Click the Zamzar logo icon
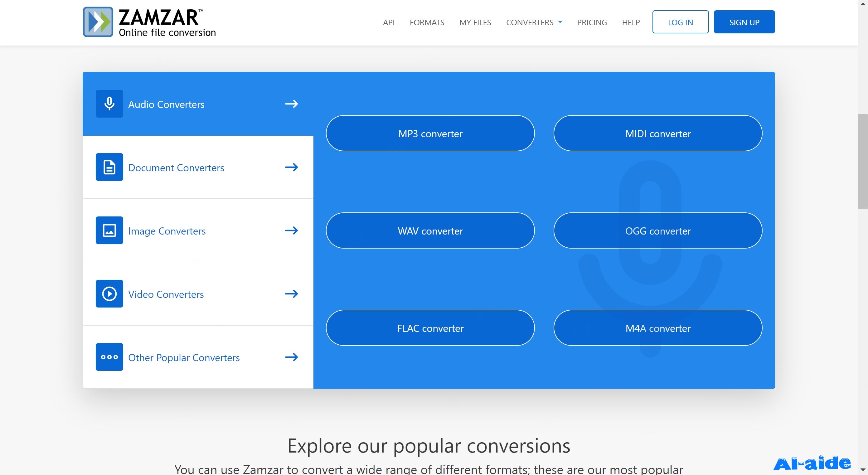Screen dimensions: 868x475 point(98,22)
